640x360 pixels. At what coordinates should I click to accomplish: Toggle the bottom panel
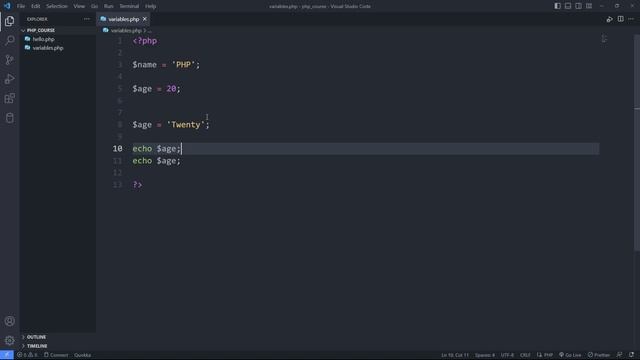[x=568, y=6]
